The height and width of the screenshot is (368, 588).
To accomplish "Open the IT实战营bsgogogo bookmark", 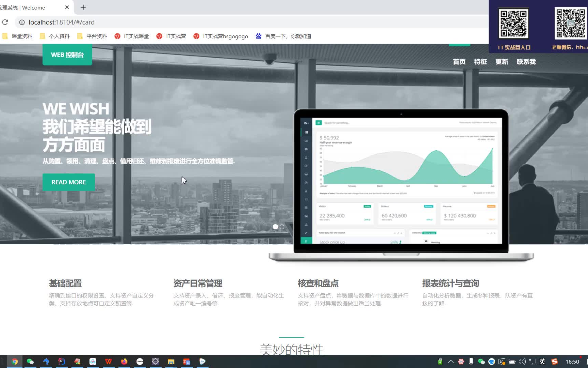I will [x=221, y=36].
